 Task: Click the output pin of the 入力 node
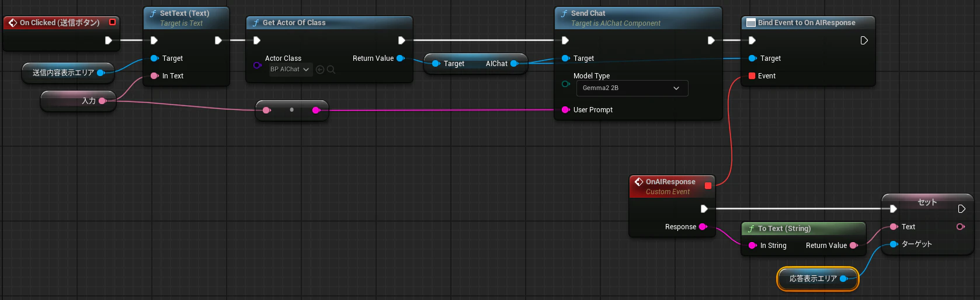pos(103,101)
